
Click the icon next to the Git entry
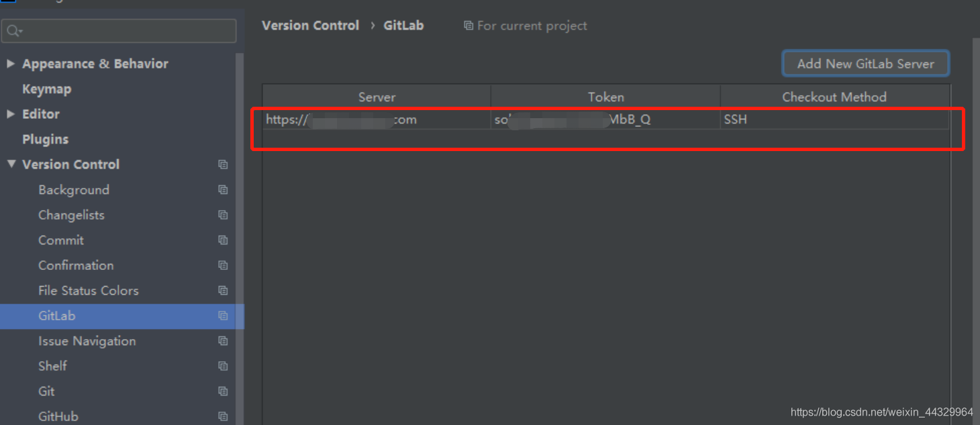pyautogui.click(x=223, y=391)
